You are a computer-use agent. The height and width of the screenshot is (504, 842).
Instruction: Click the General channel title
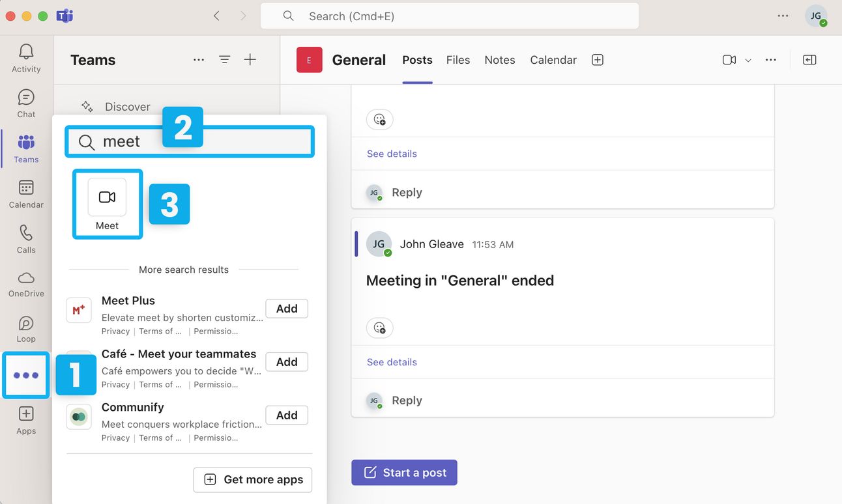(359, 60)
